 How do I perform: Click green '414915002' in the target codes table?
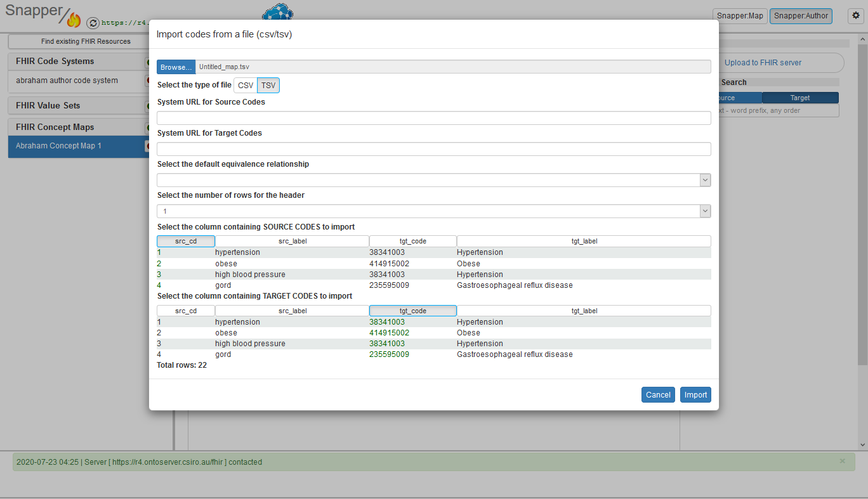click(389, 333)
